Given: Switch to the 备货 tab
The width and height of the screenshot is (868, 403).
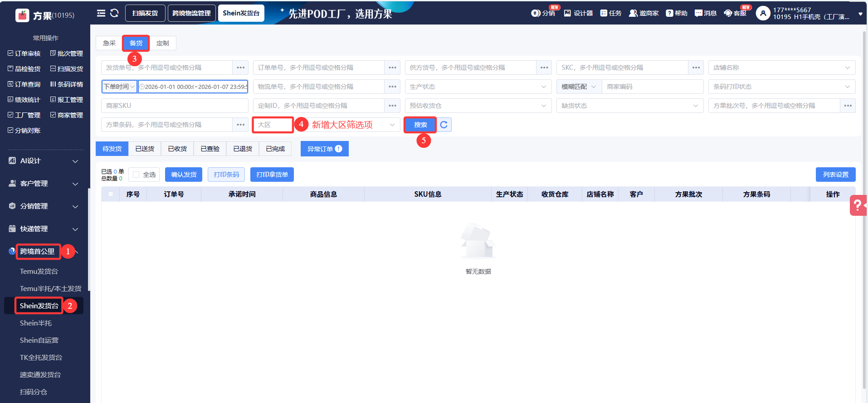Looking at the screenshot, I should point(136,43).
